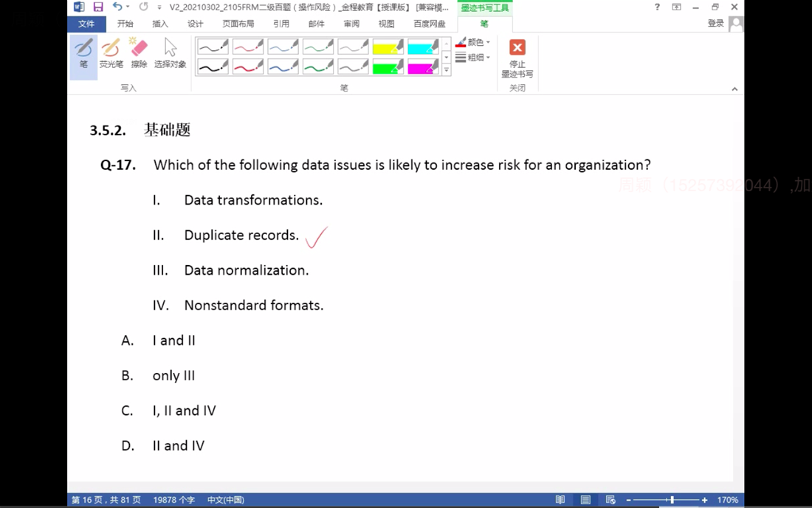Open the ink Color (颜色) dropdown
The image size is (812, 508).
tap(472, 43)
